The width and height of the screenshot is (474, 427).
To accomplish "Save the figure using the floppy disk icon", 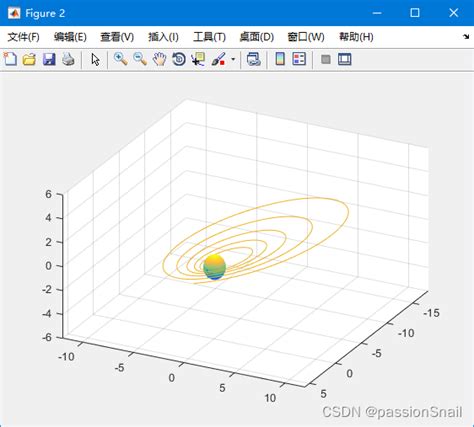I will click(49, 60).
